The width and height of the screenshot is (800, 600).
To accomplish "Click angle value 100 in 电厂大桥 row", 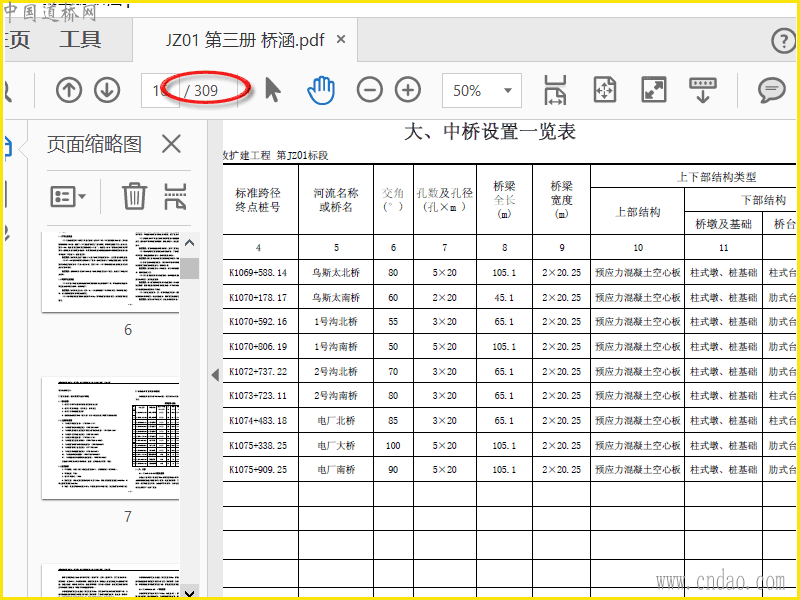I will pos(393,446).
